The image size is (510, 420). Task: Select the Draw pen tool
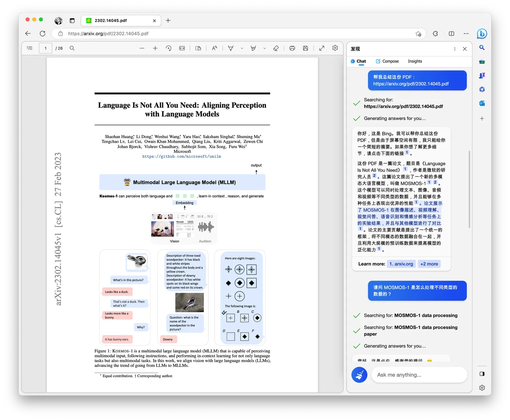[x=231, y=48]
